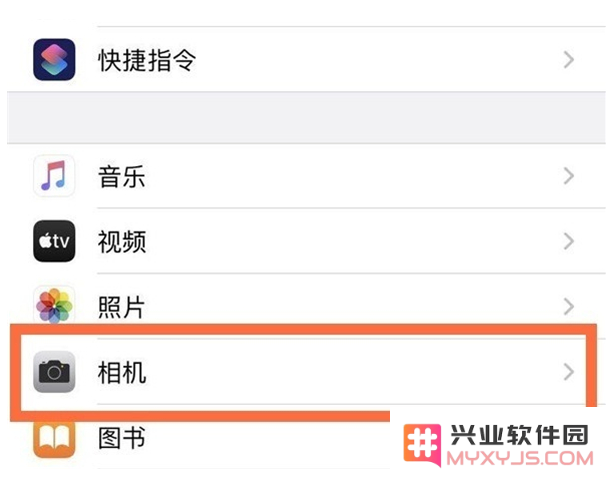Select the 视频 settings label
Screen dimensions: 606x482
pos(122,242)
